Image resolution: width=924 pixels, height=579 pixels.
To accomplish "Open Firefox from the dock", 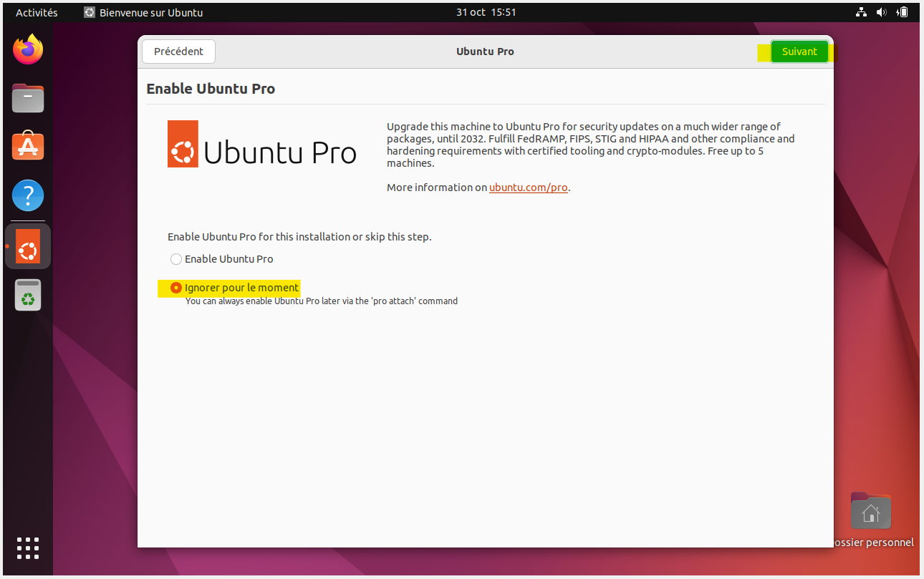I will click(28, 49).
